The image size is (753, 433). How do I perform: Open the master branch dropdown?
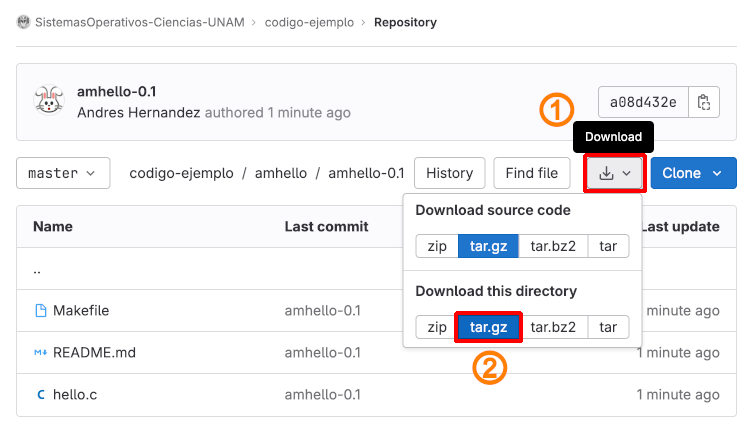tap(62, 173)
